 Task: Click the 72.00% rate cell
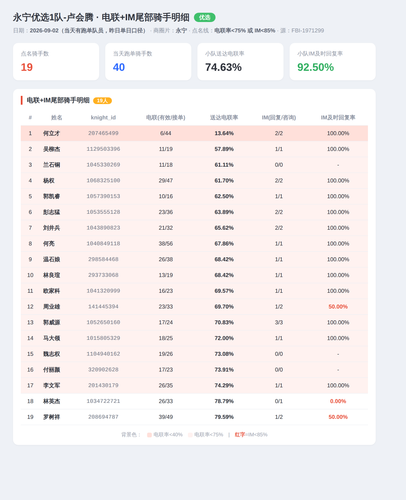224,338
